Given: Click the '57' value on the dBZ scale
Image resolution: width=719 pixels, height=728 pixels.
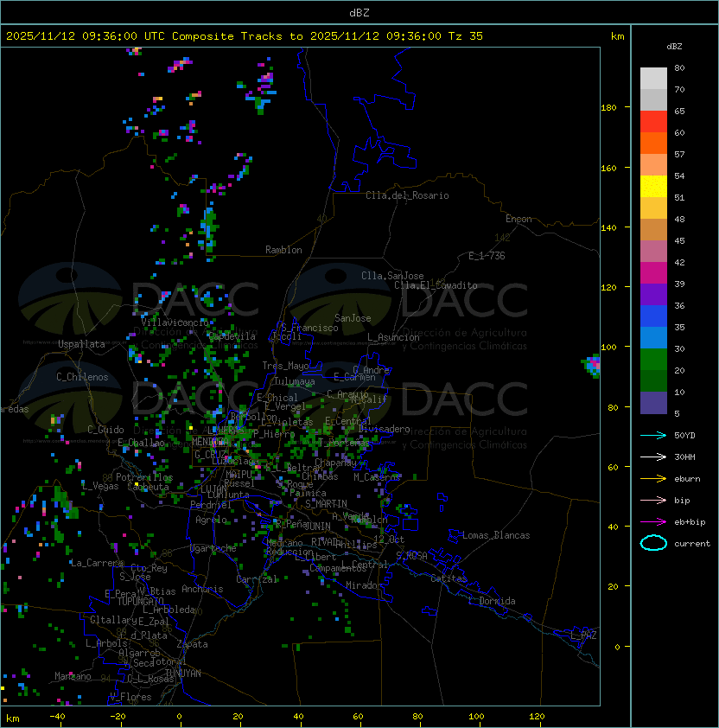Looking at the screenshot, I should [x=679, y=154].
